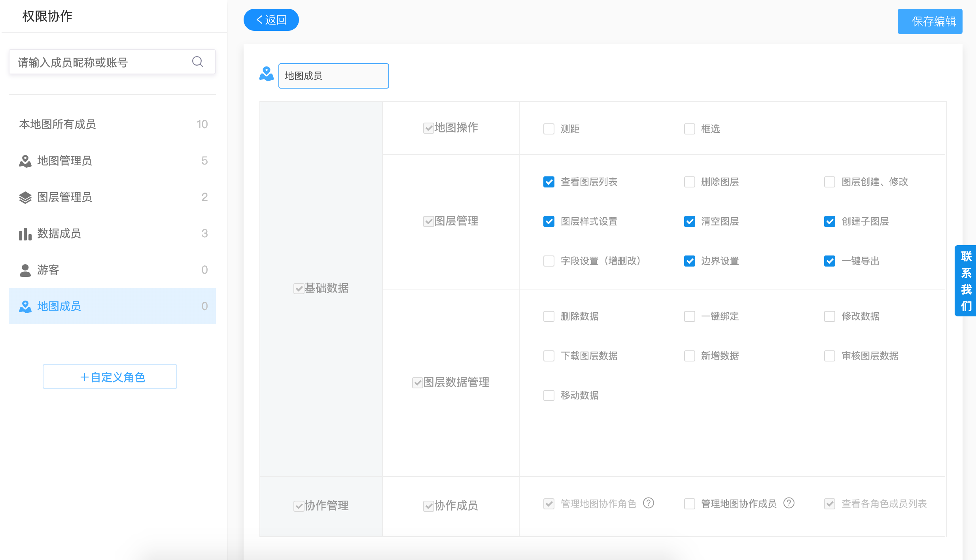Enable the 测距 checkbox
The width and height of the screenshot is (976, 560).
coord(549,129)
